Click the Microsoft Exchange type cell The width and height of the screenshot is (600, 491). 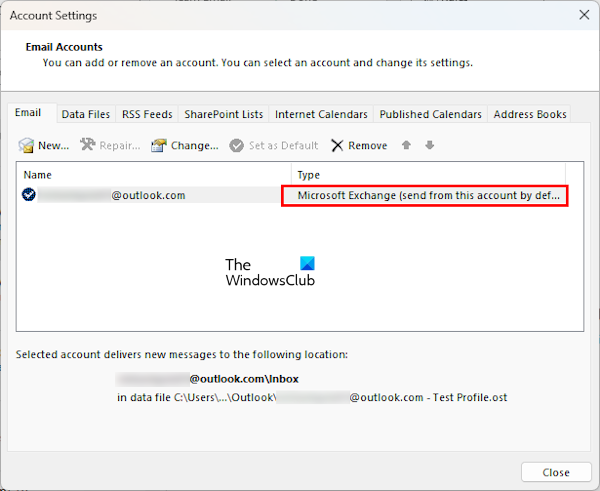coord(425,196)
